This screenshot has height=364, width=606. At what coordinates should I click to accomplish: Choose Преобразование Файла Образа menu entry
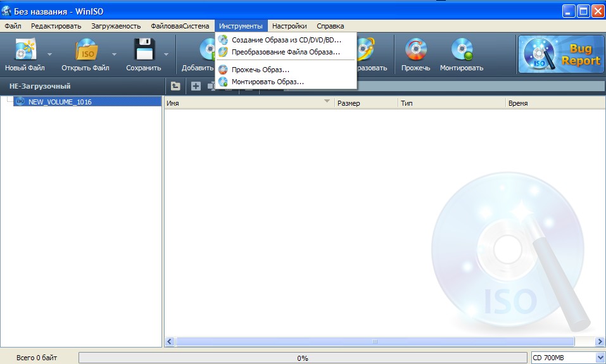pyautogui.click(x=286, y=52)
